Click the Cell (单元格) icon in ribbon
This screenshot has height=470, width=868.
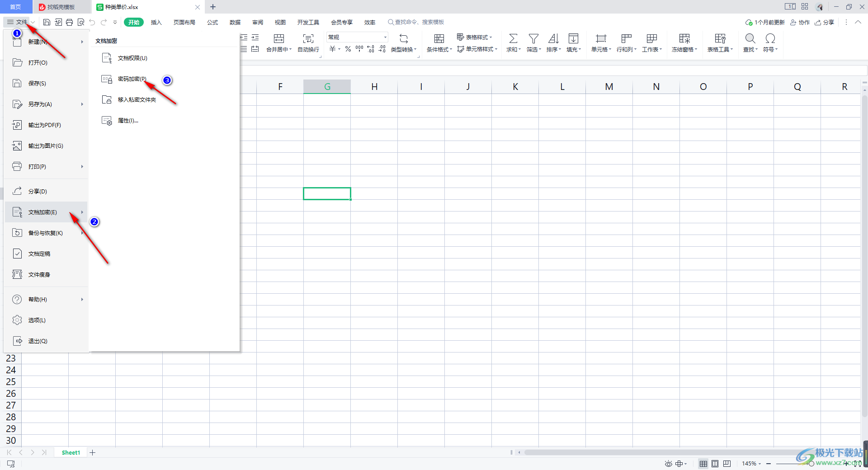pyautogui.click(x=601, y=38)
